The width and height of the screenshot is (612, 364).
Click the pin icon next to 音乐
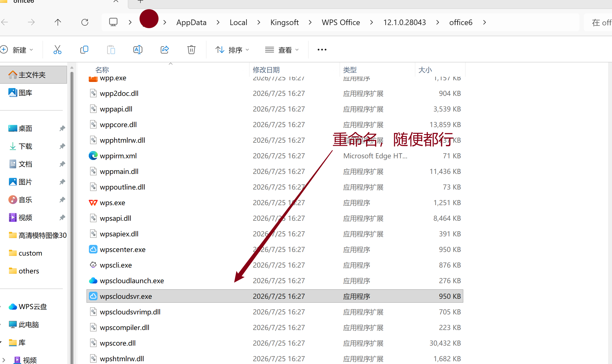(x=62, y=200)
